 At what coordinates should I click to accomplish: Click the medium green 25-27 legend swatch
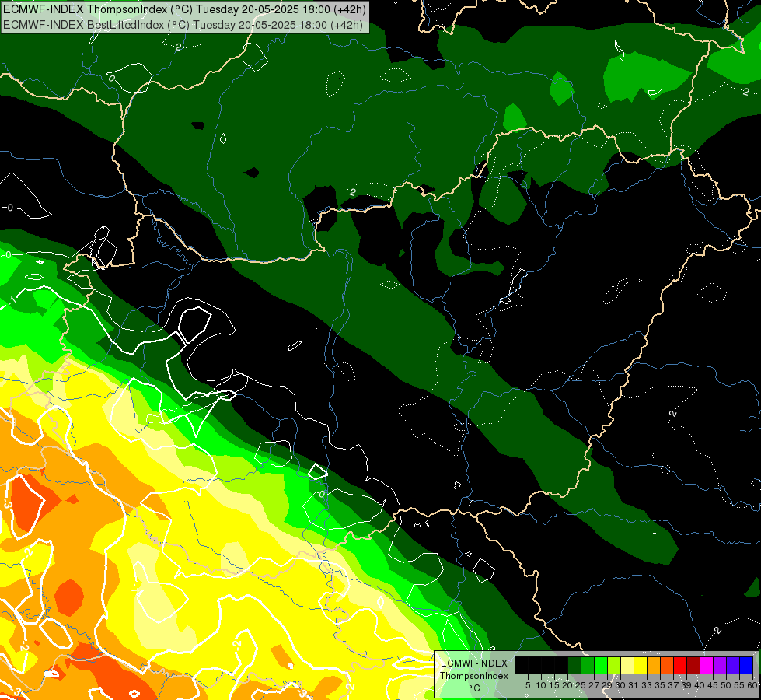[x=588, y=666]
